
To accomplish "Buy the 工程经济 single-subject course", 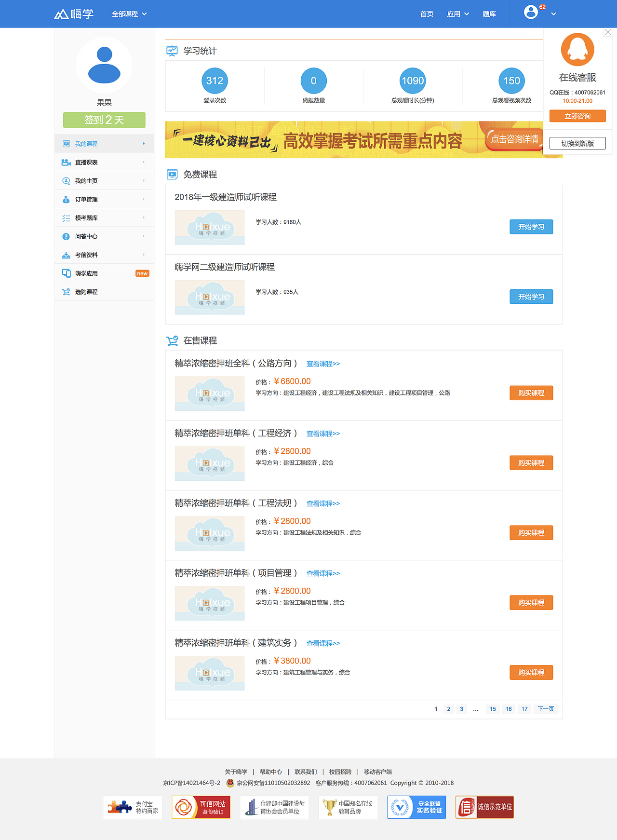I will coord(531,463).
